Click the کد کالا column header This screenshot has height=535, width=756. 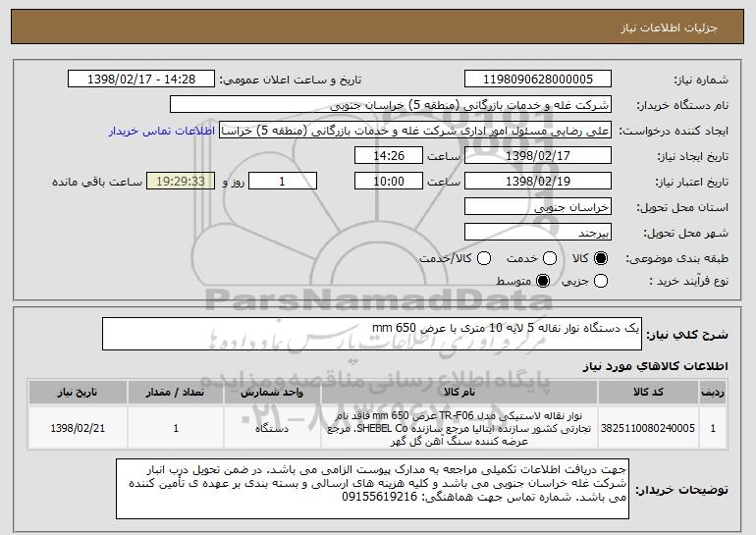[x=648, y=393]
